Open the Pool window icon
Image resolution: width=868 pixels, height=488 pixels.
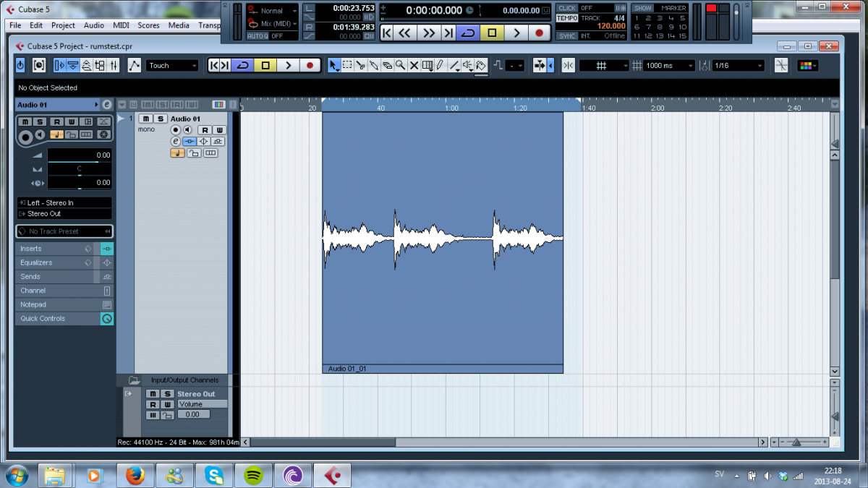[x=101, y=65]
